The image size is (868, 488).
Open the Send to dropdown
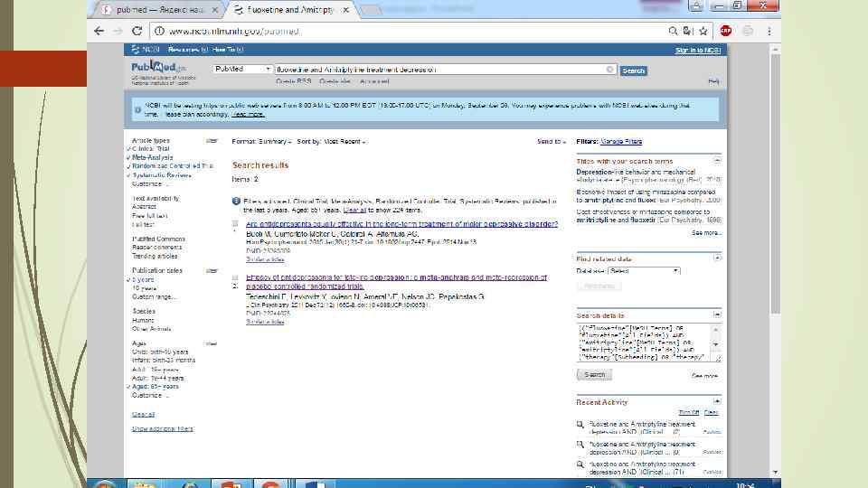tap(552, 142)
